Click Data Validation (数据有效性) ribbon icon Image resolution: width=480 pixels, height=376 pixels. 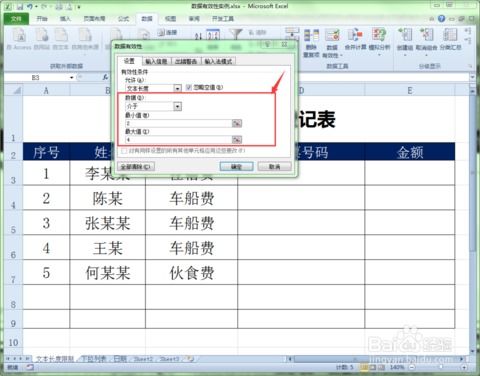pos(332,35)
